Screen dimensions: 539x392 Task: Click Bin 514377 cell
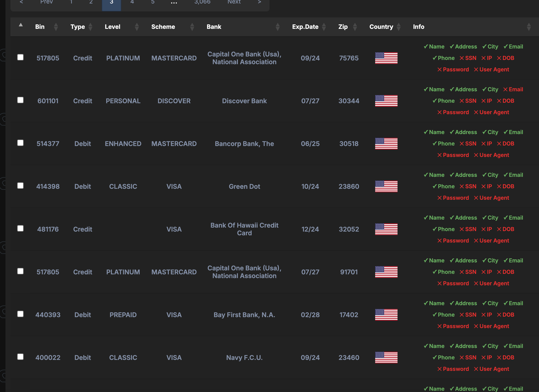(48, 144)
